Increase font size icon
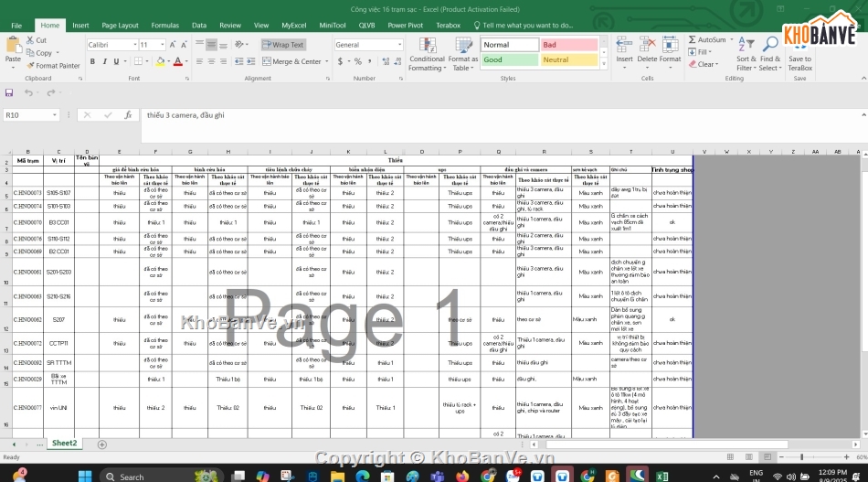 [173, 45]
